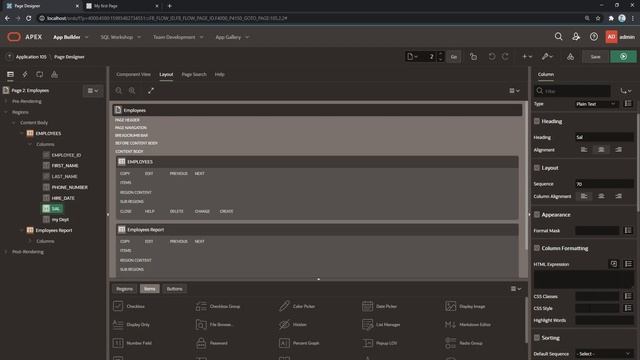Select the Markdown Editor item icon
Image resolution: width=640 pixels, height=360 pixels.
click(451, 324)
